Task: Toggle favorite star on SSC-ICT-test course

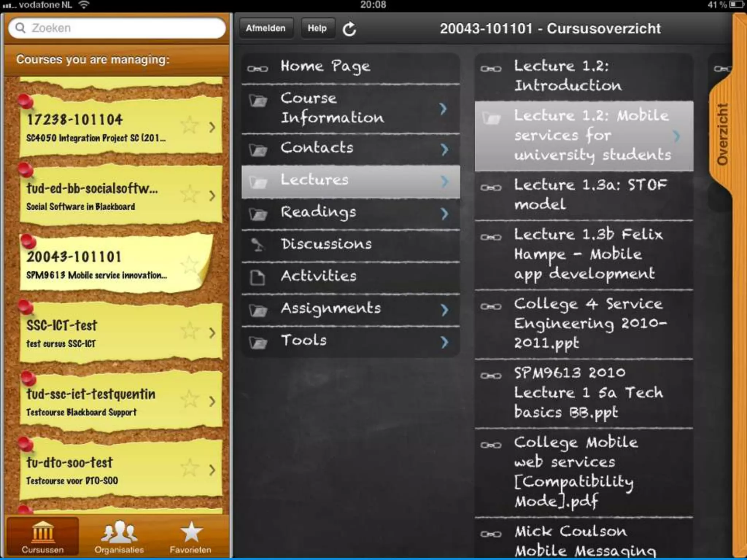Action: [190, 331]
